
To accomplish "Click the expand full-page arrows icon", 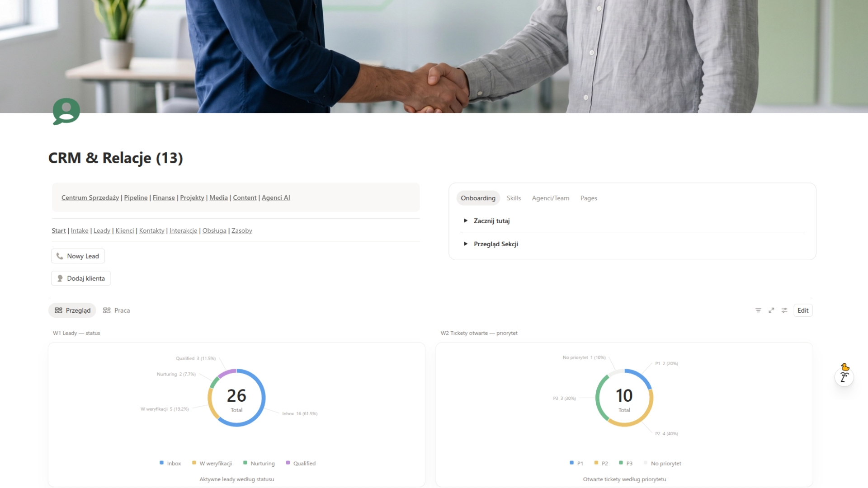I will pyautogui.click(x=771, y=310).
